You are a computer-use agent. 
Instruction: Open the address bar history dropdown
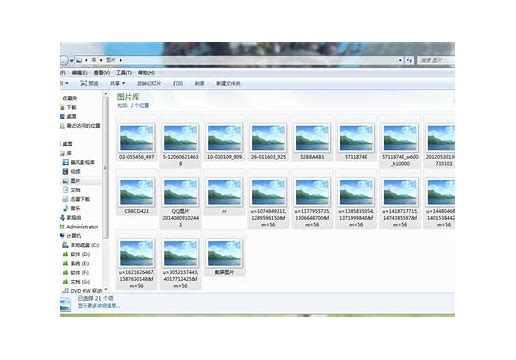(400, 60)
